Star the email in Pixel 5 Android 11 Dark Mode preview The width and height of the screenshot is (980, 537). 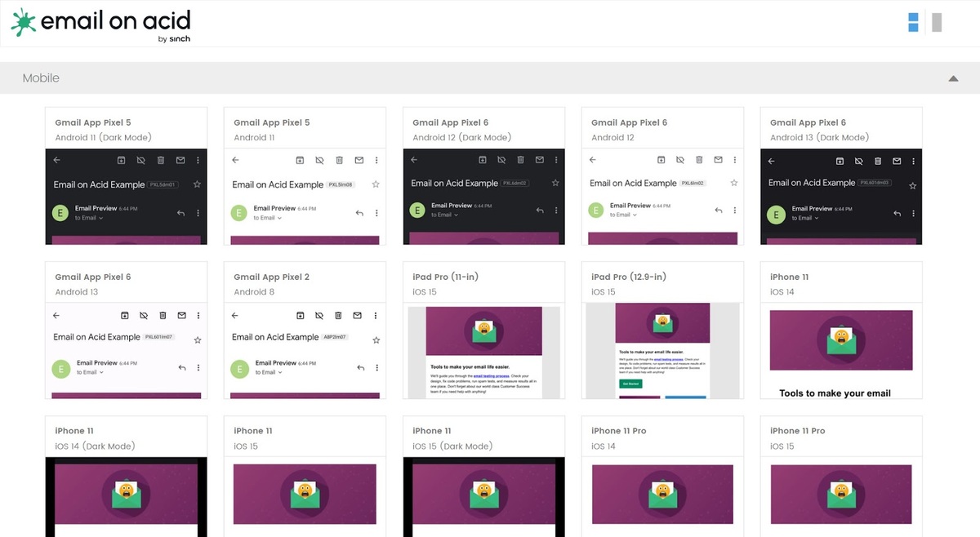(x=197, y=184)
